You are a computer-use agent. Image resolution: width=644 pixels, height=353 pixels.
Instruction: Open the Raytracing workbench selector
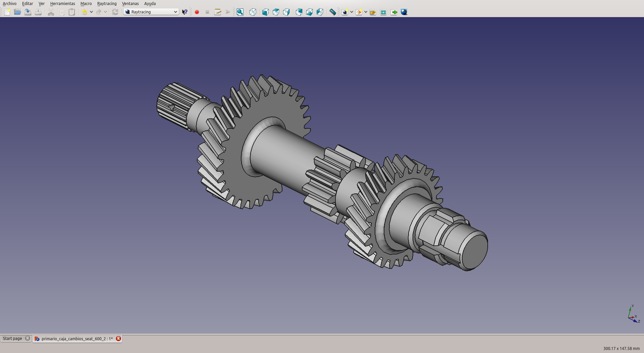[151, 12]
